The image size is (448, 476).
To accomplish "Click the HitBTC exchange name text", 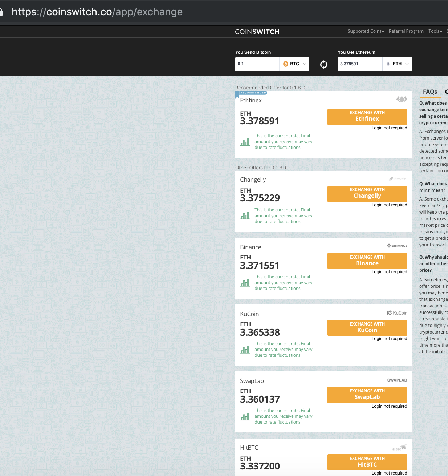I will tap(249, 448).
